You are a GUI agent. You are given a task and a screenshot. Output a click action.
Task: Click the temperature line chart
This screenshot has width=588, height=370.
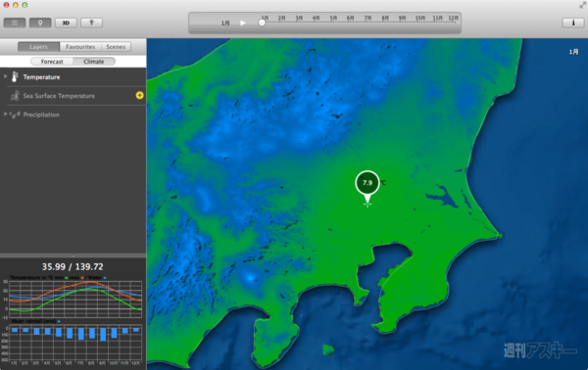(75, 300)
